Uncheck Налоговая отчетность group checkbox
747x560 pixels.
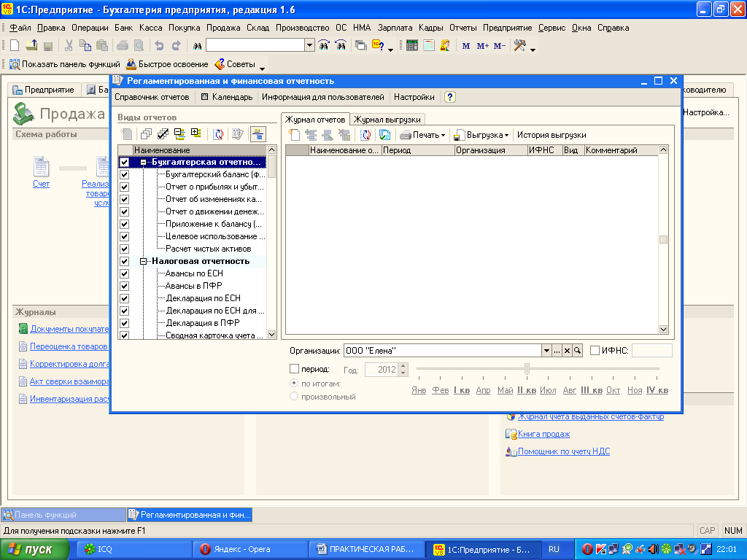coord(124,261)
